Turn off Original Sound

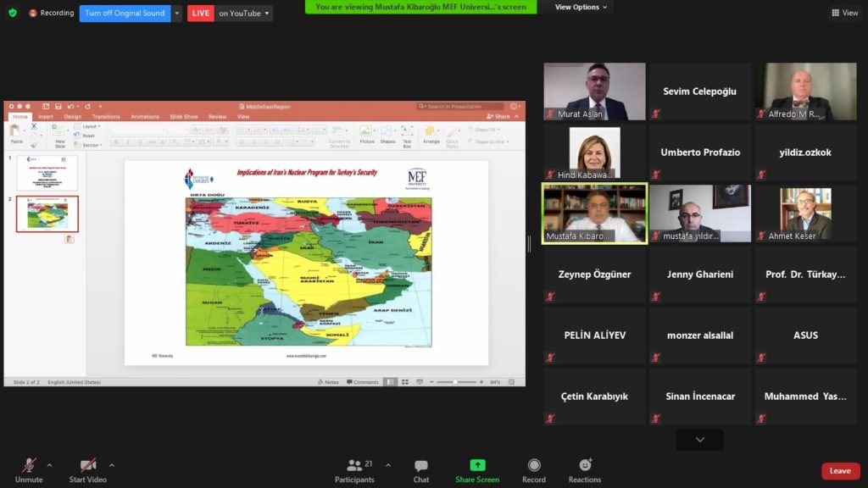(x=125, y=14)
